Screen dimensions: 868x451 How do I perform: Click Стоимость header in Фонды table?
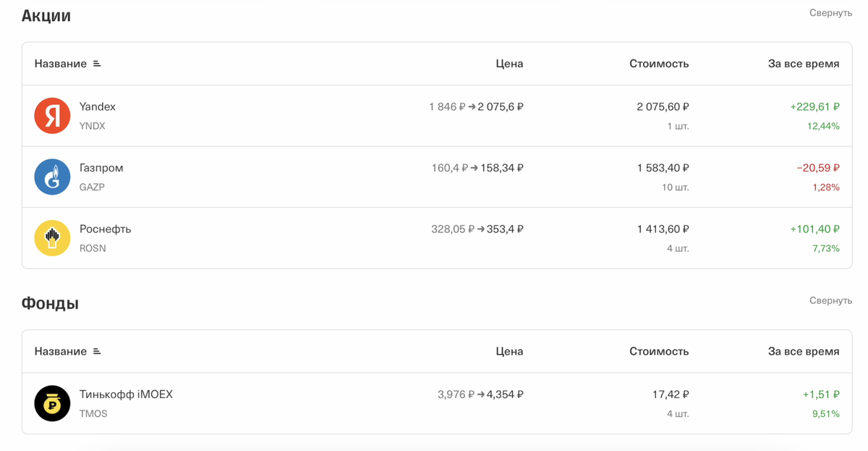[659, 351]
